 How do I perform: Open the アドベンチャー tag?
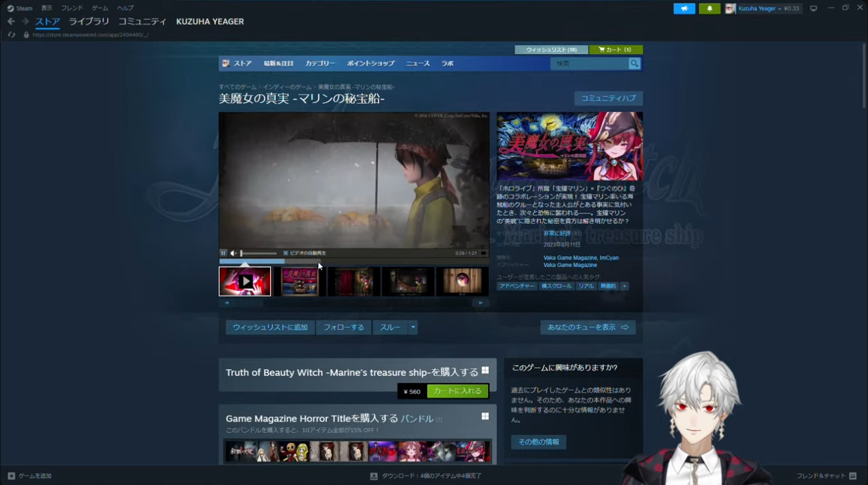point(517,286)
